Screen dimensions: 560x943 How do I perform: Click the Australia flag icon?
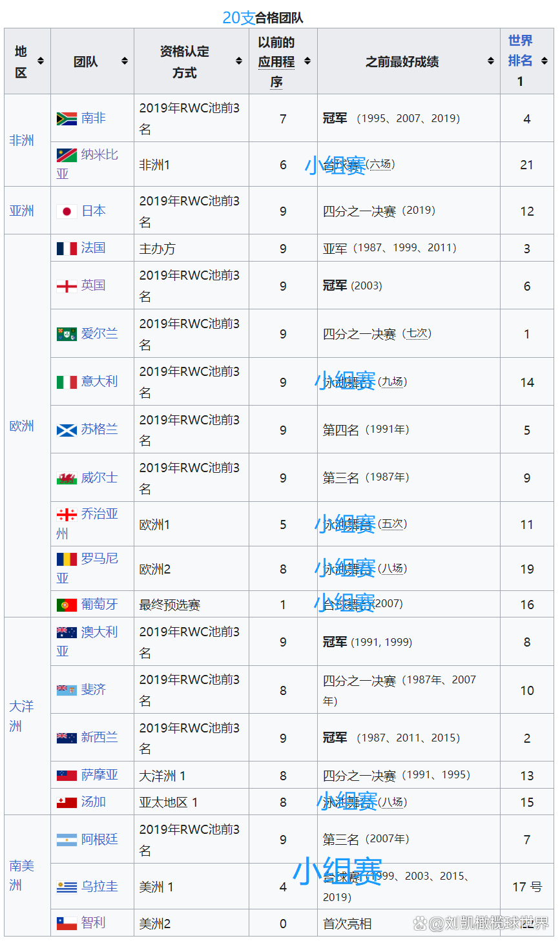click(67, 632)
